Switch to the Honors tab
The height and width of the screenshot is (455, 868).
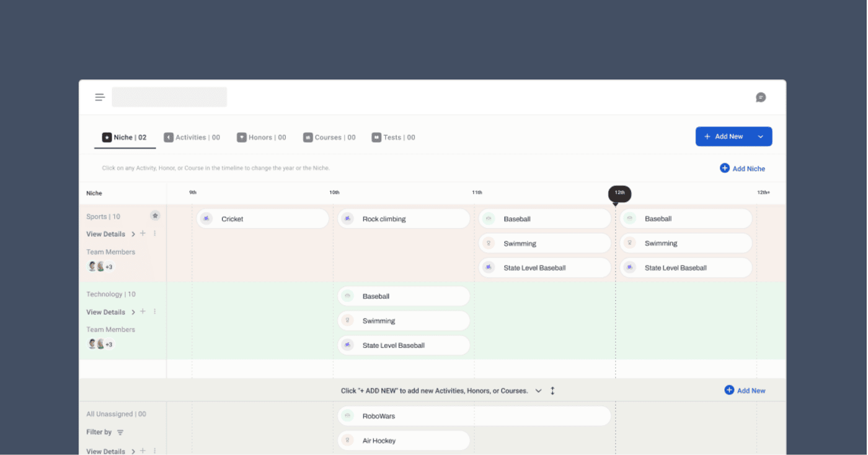(261, 138)
